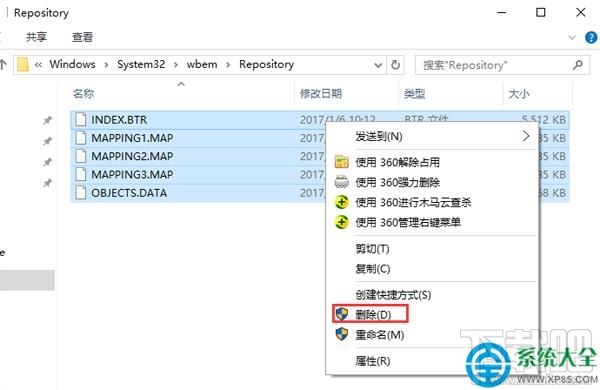Navigate to System32 in the breadcrumb
The height and width of the screenshot is (390, 600).
point(141,64)
